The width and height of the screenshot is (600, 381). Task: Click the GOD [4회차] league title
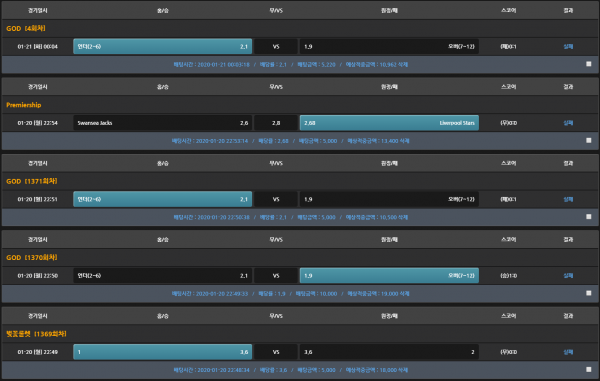click(26, 28)
